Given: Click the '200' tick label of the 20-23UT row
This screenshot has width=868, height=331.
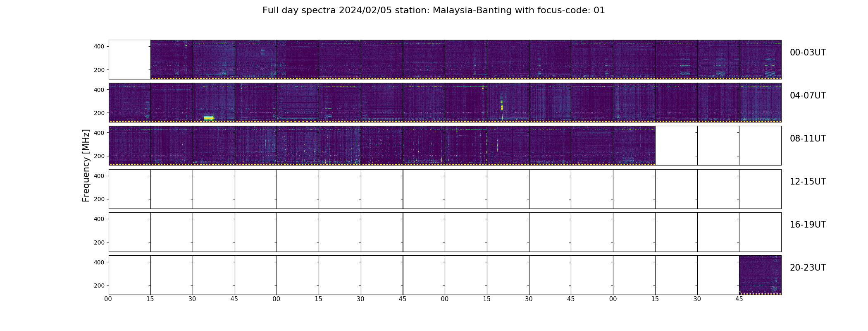Looking at the screenshot, I should click(99, 285).
